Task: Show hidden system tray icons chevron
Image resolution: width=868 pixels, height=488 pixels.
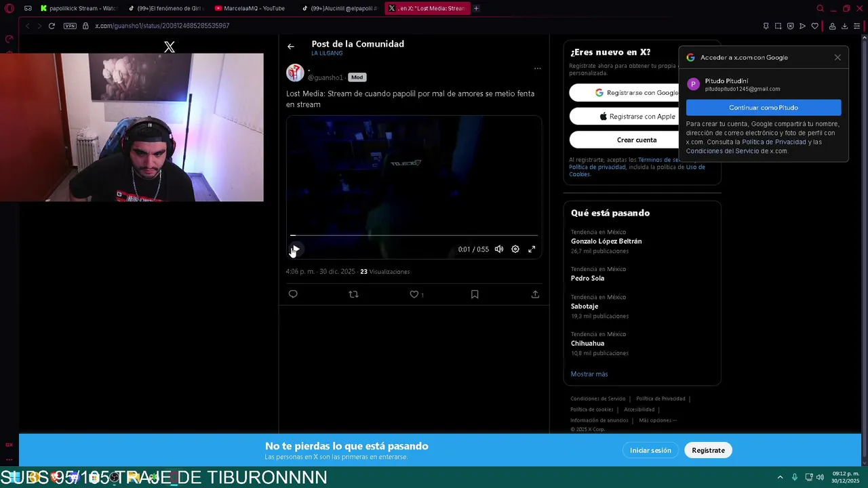Action: (x=780, y=477)
